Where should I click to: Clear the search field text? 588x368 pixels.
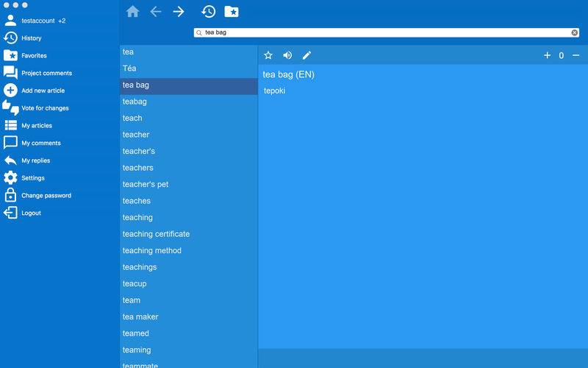click(x=575, y=32)
